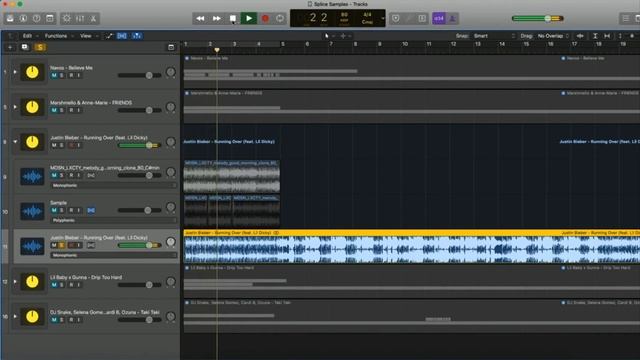Toggle the purple Metronome button
Screen dimensions: 640x360
coord(452,18)
